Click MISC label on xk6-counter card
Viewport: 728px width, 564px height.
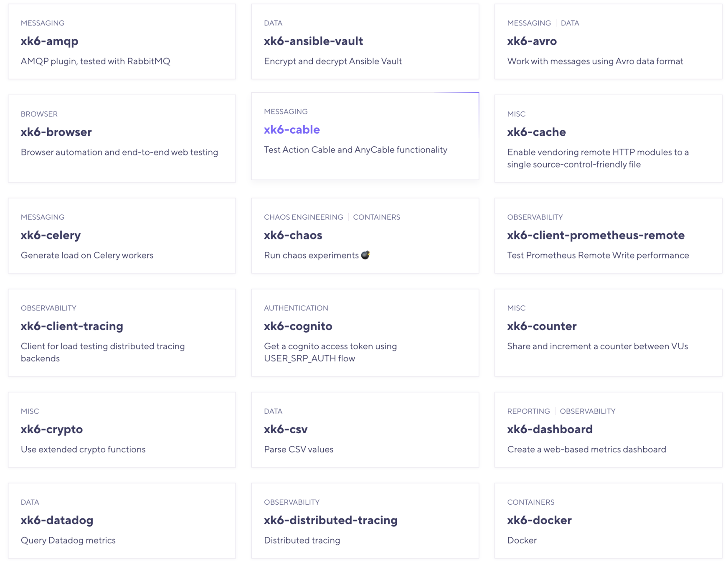[x=516, y=308]
